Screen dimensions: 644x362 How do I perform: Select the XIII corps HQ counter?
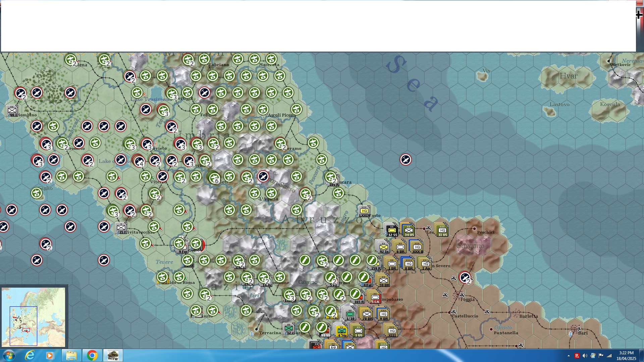point(392,331)
